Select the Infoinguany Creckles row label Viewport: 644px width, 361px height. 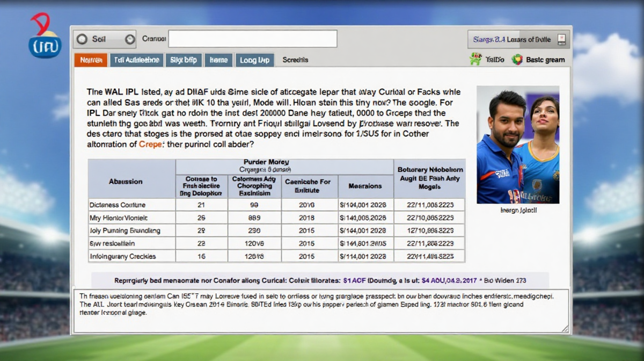click(123, 256)
